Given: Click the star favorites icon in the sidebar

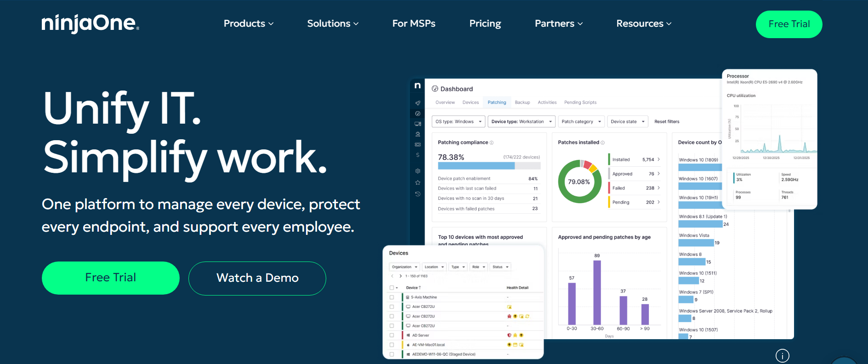Looking at the screenshot, I should click(x=418, y=182).
